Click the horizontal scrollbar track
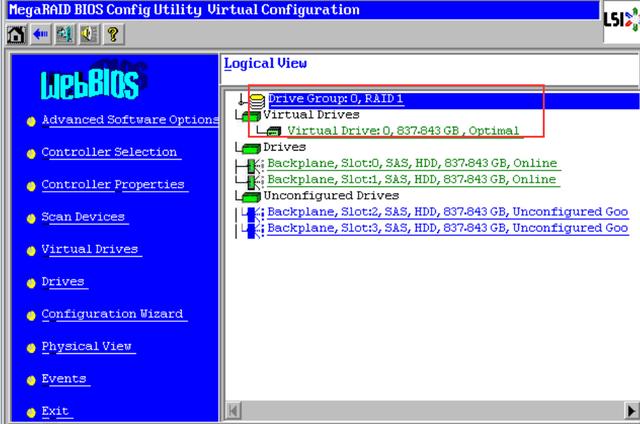Screen dimensions: 640x424 pyautogui.click(x=433, y=411)
